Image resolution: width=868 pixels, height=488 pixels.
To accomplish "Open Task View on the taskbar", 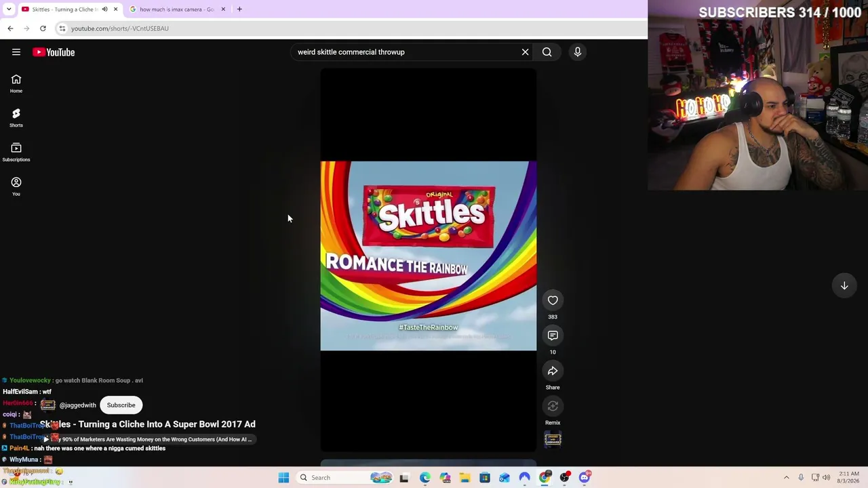I will [x=404, y=478].
